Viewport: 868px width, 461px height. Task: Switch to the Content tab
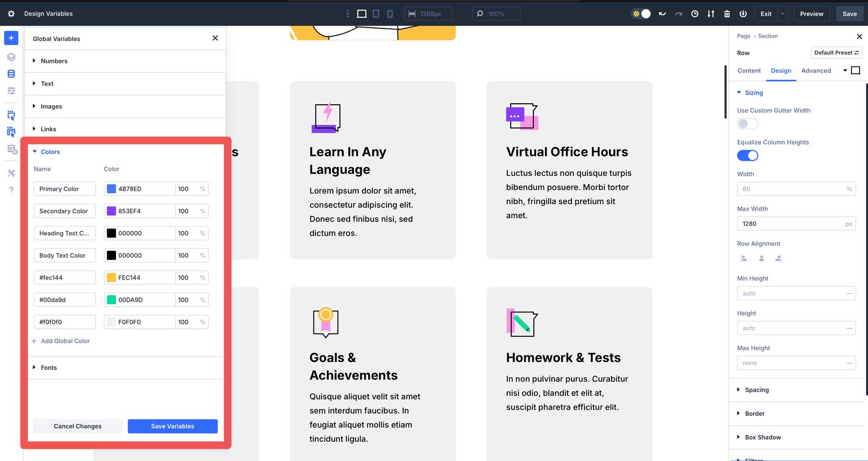pos(749,70)
